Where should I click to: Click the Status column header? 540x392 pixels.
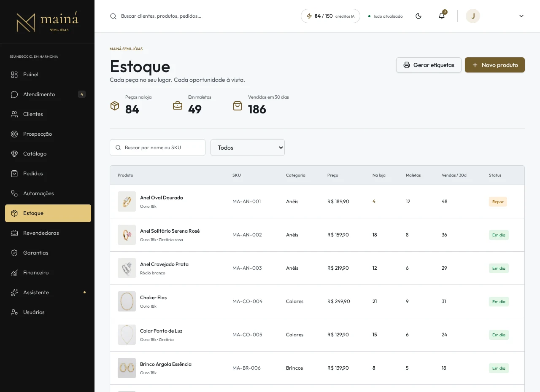pyautogui.click(x=495, y=175)
